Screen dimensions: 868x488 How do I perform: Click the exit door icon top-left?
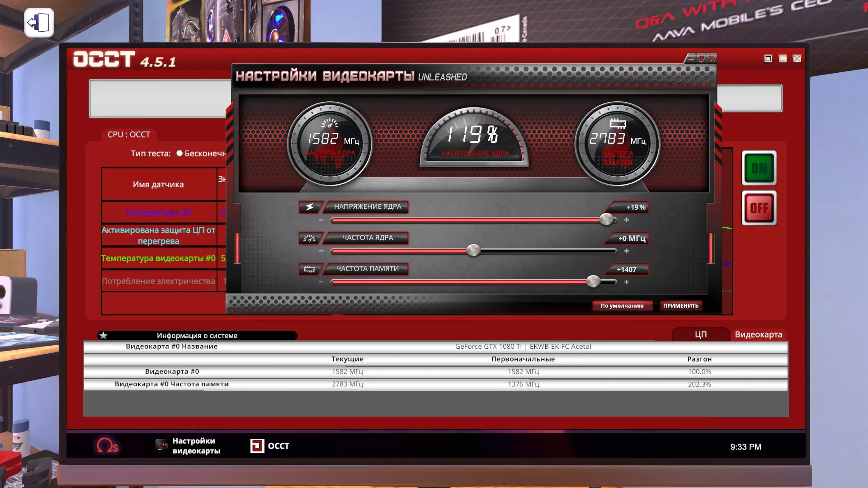click(39, 23)
